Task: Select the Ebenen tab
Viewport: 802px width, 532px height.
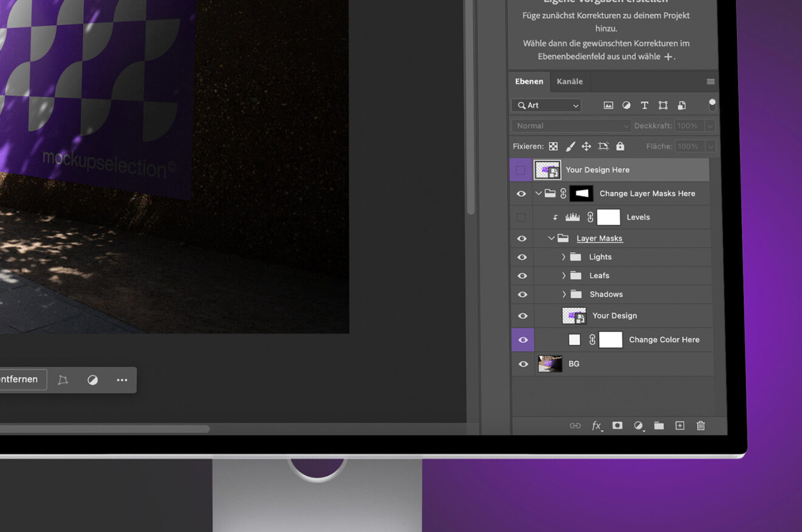Action: tap(529, 81)
